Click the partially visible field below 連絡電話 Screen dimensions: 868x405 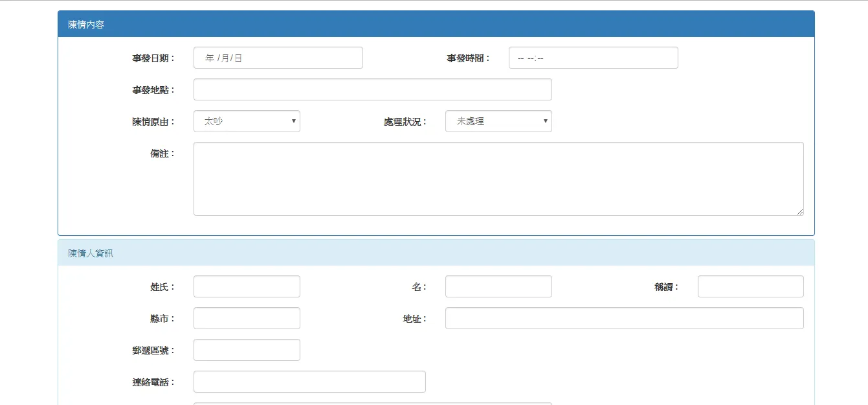372,403
